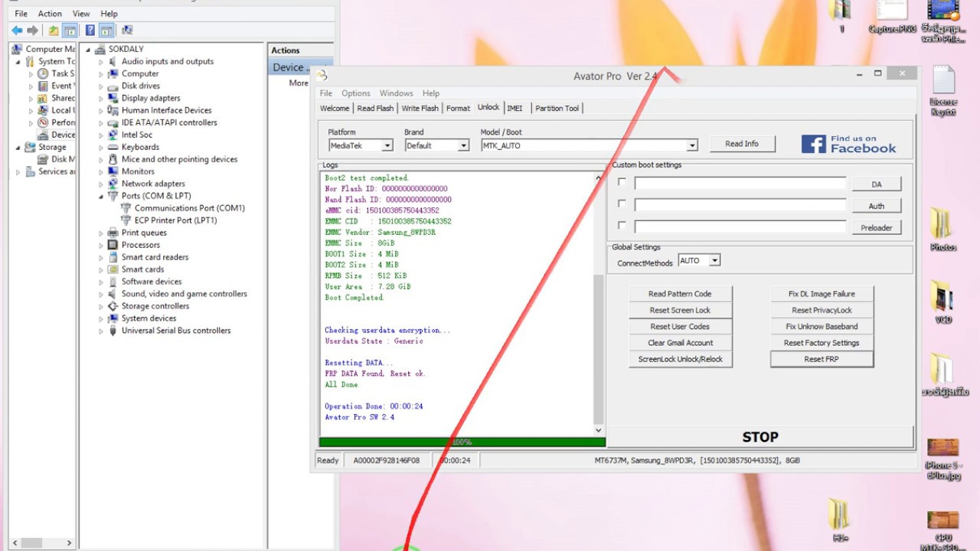Expand the Network adapters node
Screen dimensions: 980x551
pyautogui.click(x=101, y=184)
